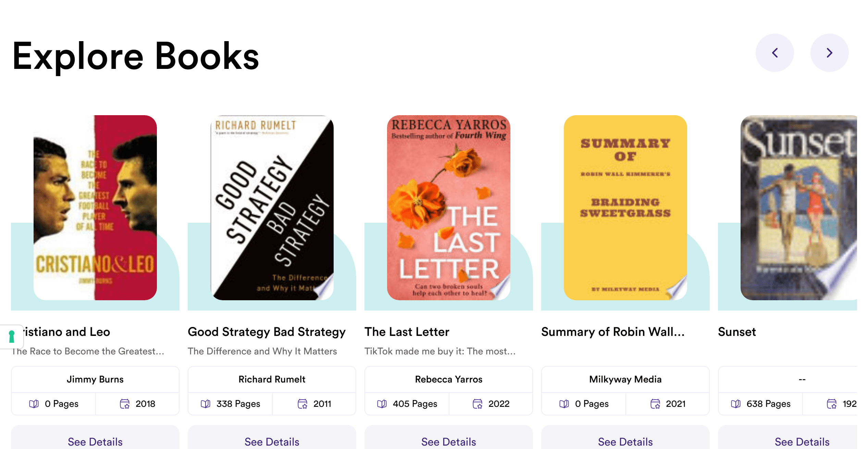868x449 pixels.
Task: Select The Last Letter cover image
Action: click(449, 208)
